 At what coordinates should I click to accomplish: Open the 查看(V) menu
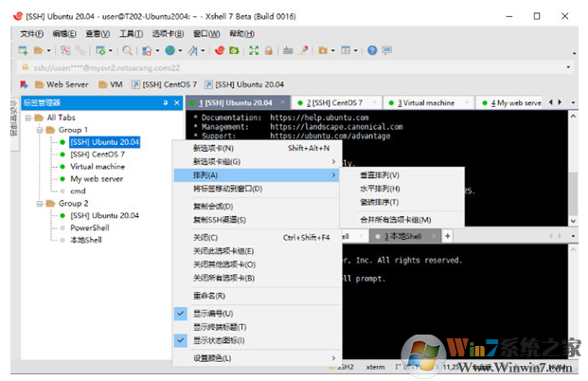[x=98, y=34]
